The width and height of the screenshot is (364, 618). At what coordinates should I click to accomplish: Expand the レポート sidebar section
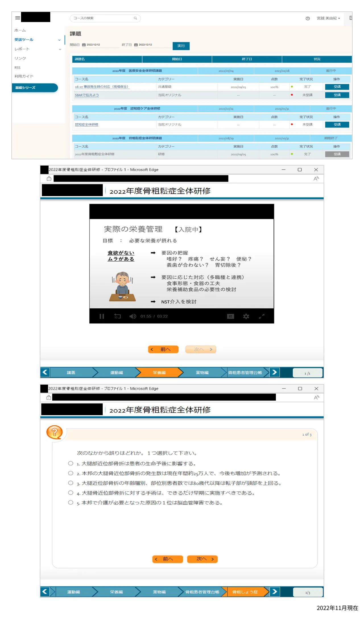[x=60, y=49]
